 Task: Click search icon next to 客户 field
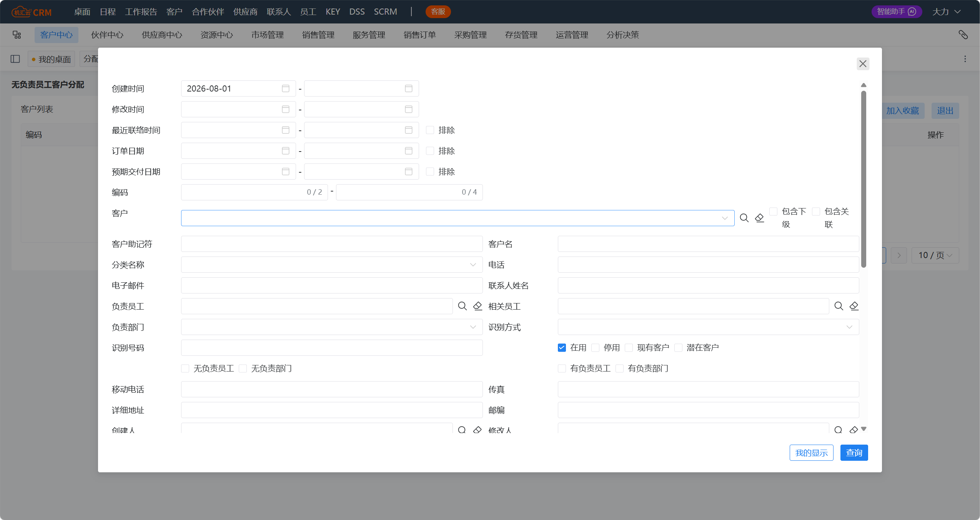(744, 218)
